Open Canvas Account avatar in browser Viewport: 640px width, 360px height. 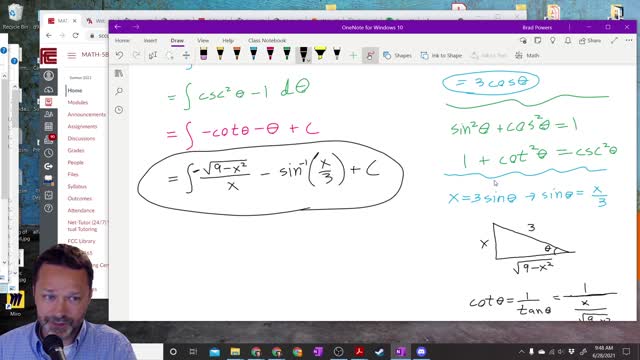49,76
